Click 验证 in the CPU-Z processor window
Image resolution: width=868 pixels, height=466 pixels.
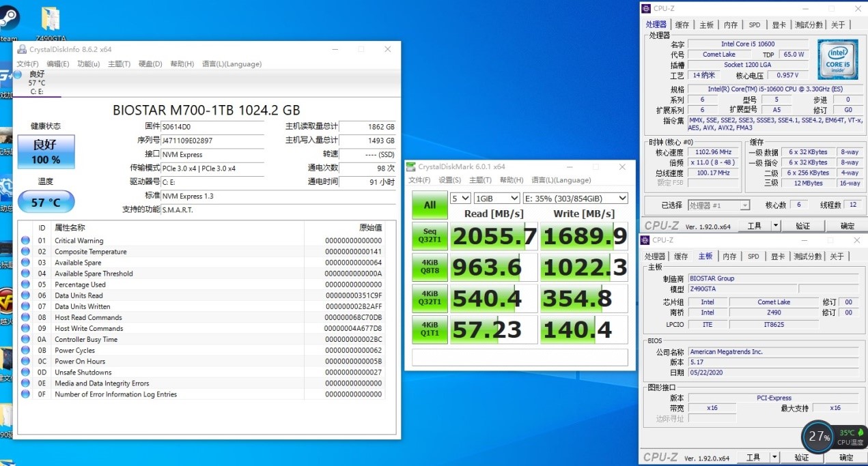802,226
